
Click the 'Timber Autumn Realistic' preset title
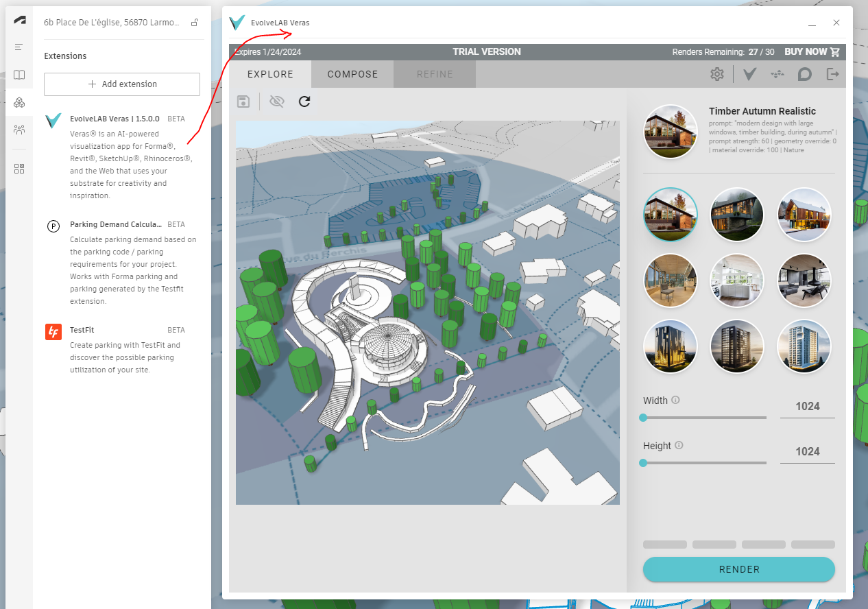pos(762,111)
